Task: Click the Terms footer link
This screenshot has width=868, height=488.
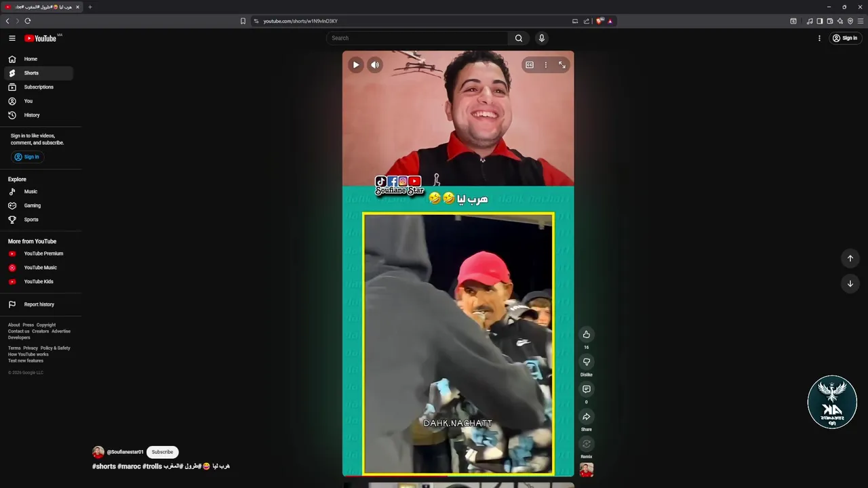Action: point(14,348)
